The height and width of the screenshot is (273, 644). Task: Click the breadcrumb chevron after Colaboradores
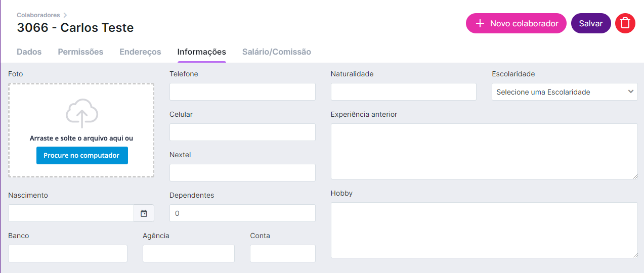65,15
